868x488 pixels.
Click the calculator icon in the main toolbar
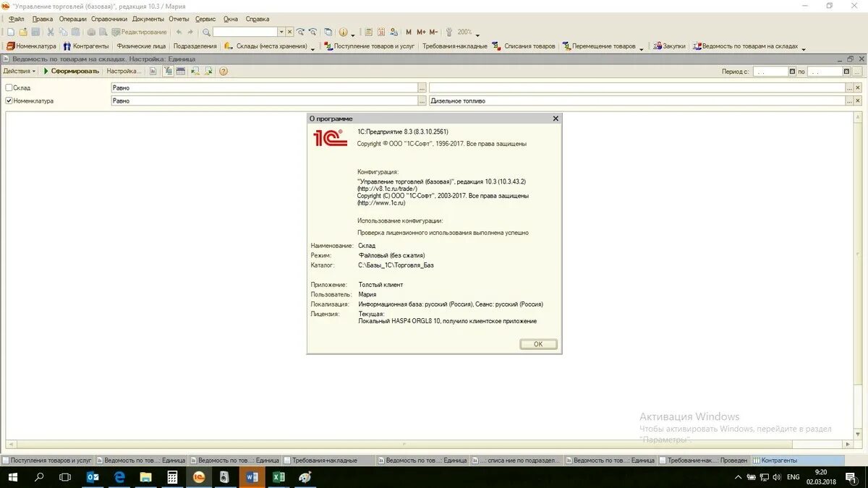(x=369, y=32)
